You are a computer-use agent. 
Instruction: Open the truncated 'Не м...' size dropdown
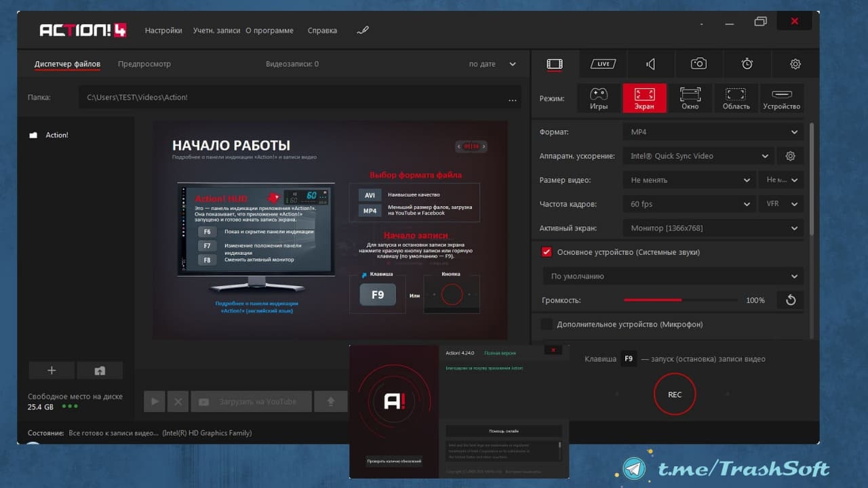782,180
